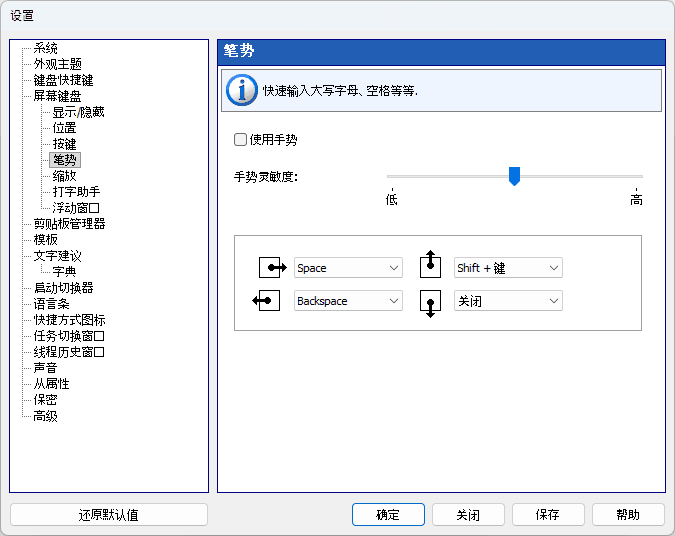Set sensitivity slider to 低 end
Image resolution: width=675 pixels, height=536 pixels.
tap(392, 176)
